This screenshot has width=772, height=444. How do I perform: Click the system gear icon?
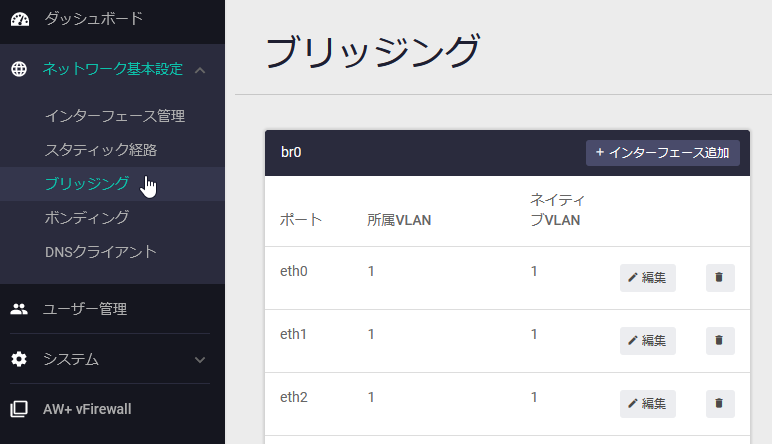(19, 359)
